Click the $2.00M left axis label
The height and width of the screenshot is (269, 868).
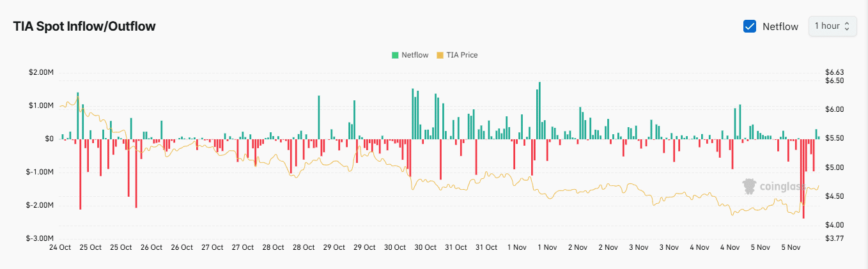coord(40,72)
